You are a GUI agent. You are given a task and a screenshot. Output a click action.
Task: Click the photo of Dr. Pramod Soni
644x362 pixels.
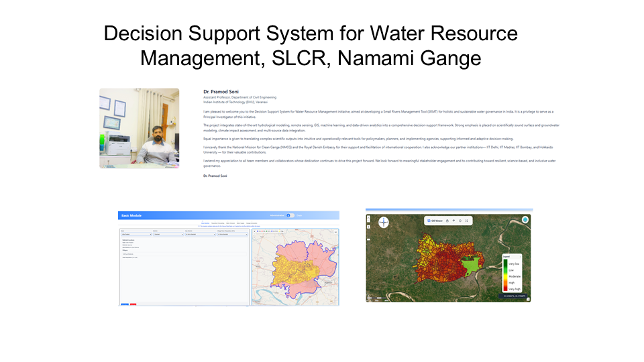tap(140, 129)
